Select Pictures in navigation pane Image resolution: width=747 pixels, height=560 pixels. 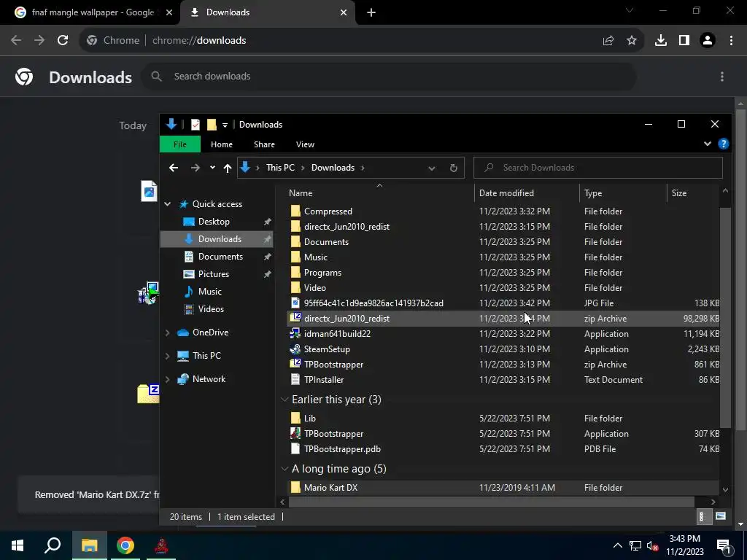214,274
